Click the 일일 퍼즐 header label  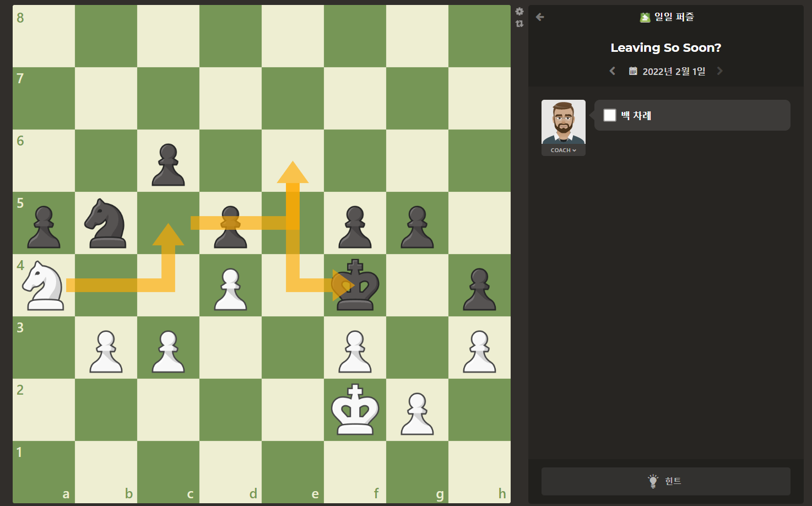click(x=674, y=17)
